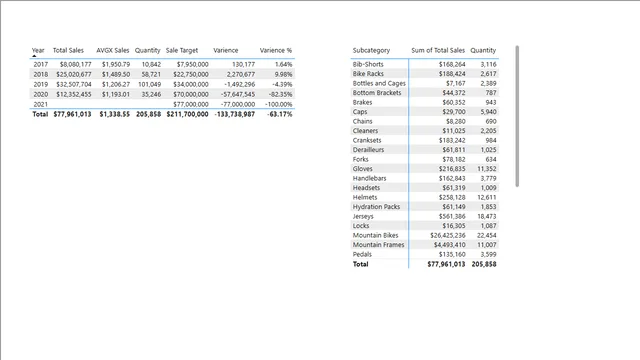Click the $7,950,000 sale target value
The width and height of the screenshot is (640, 360).
pos(193,64)
